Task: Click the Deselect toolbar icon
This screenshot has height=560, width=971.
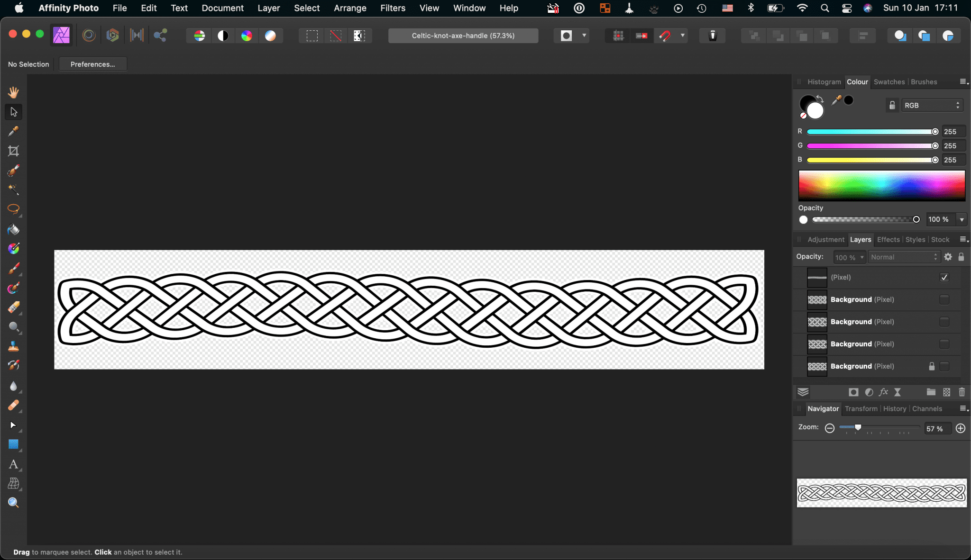Action: [336, 36]
